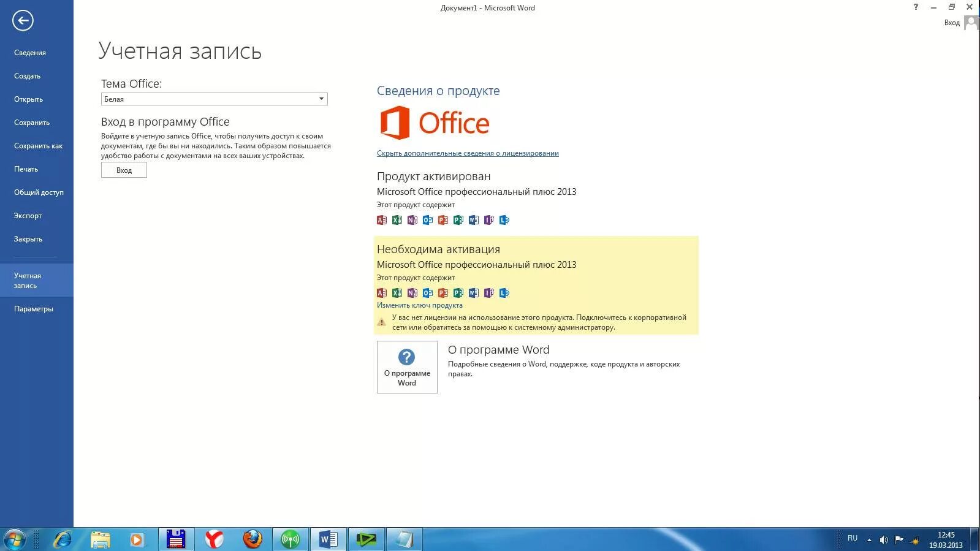
Task: Click the user avatar picture at top right
Action: (x=971, y=23)
